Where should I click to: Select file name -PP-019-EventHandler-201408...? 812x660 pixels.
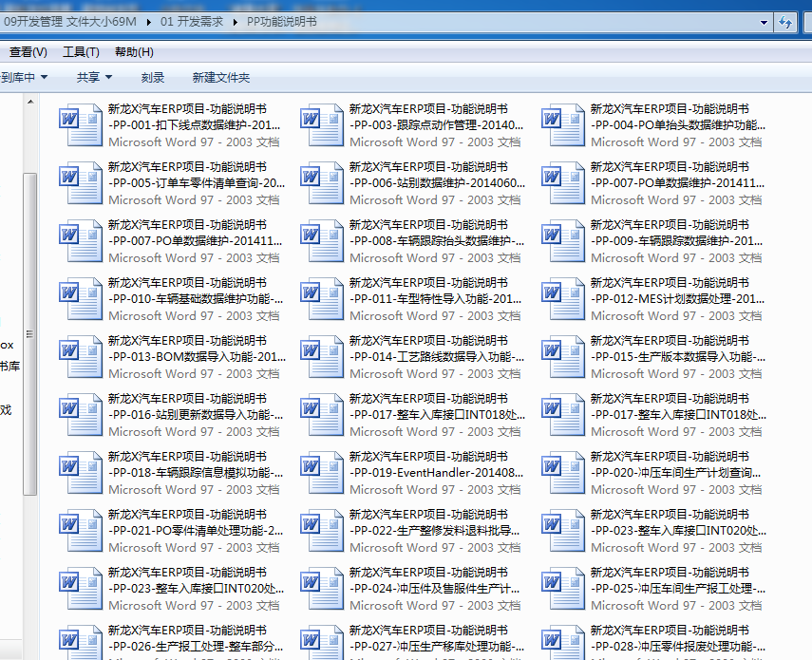[x=437, y=473]
